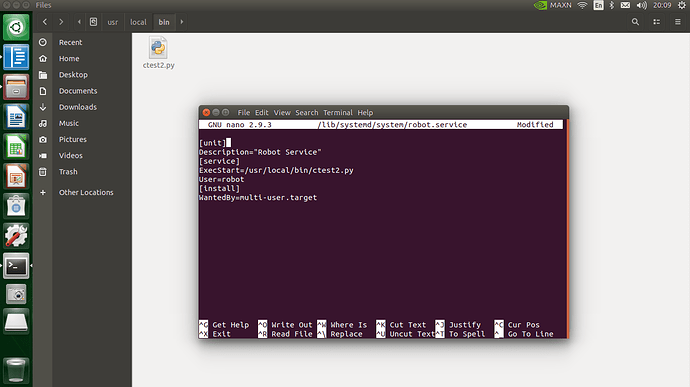This screenshot has width=690, height=387.
Task: Open terminal File menu
Action: [x=243, y=113]
